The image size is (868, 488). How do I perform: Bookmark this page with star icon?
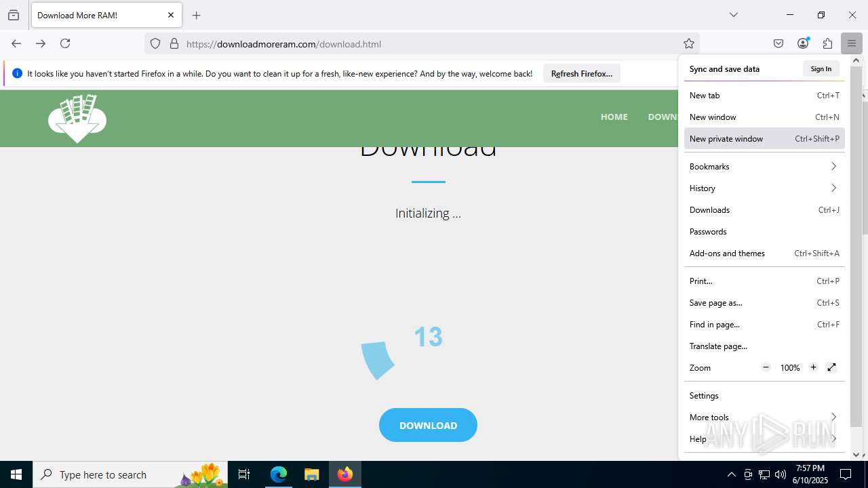pos(689,43)
